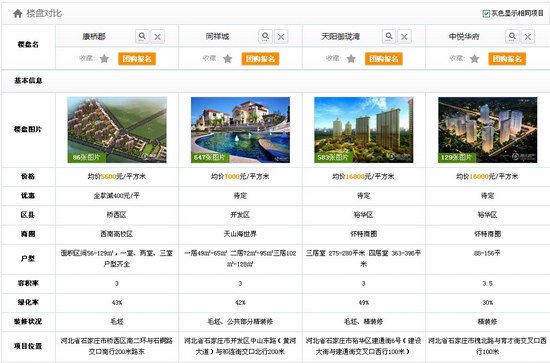Click the 天阳御珑湾 property name link

[x=341, y=36]
